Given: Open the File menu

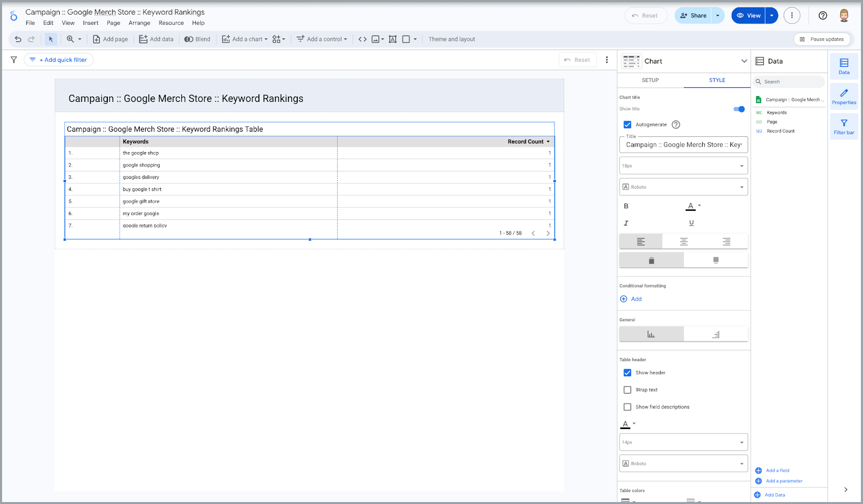Looking at the screenshot, I should [x=30, y=23].
